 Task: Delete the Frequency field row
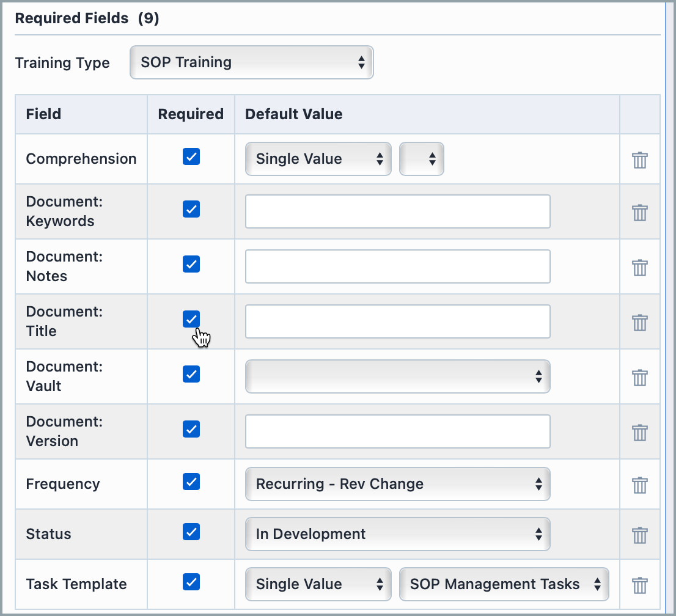click(x=639, y=485)
